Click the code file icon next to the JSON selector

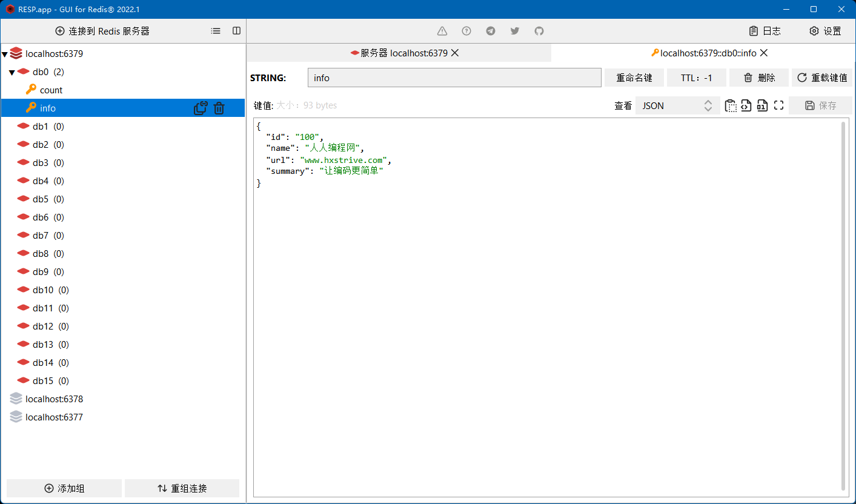tap(746, 105)
